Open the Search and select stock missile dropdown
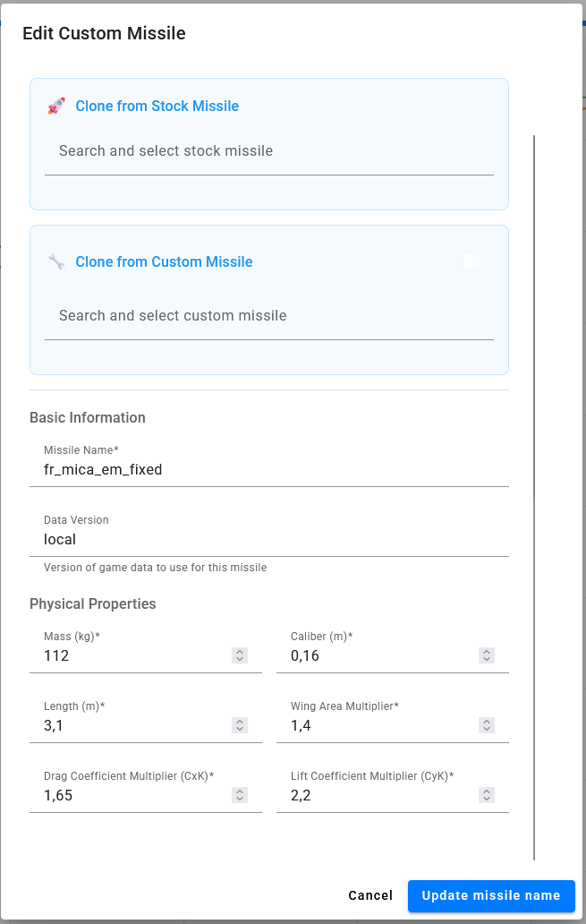 (x=269, y=151)
